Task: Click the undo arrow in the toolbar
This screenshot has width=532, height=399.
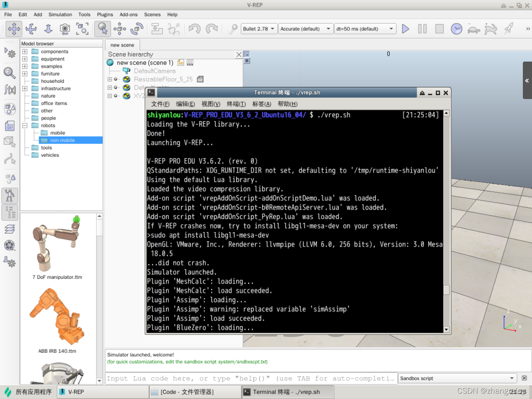Action: (194, 29)
